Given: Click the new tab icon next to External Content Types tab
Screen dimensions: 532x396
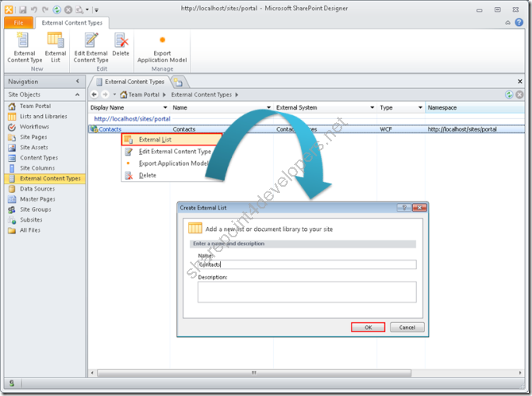Looking at the screenshot, I should coord(178,82).
